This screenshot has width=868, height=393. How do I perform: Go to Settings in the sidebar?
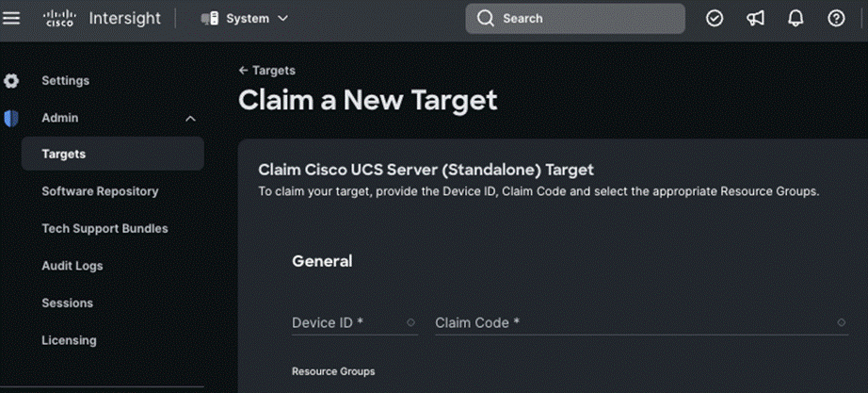[x=65, y=81]
